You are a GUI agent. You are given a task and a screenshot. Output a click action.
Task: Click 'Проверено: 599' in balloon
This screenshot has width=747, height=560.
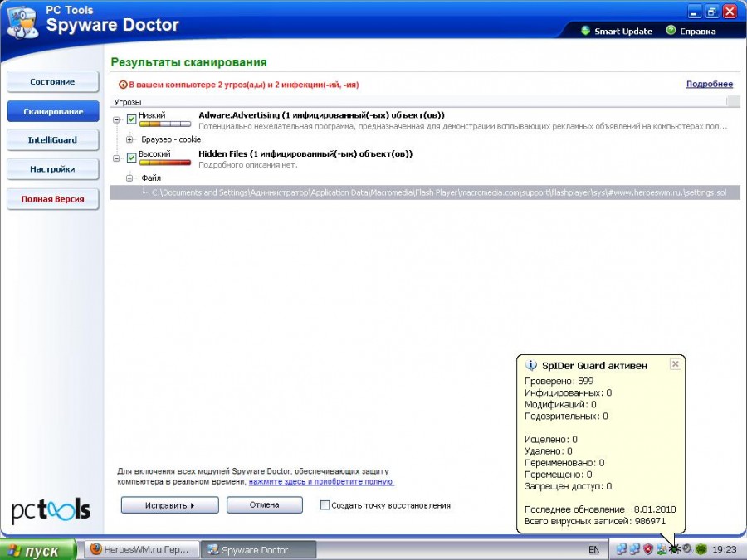559,381
